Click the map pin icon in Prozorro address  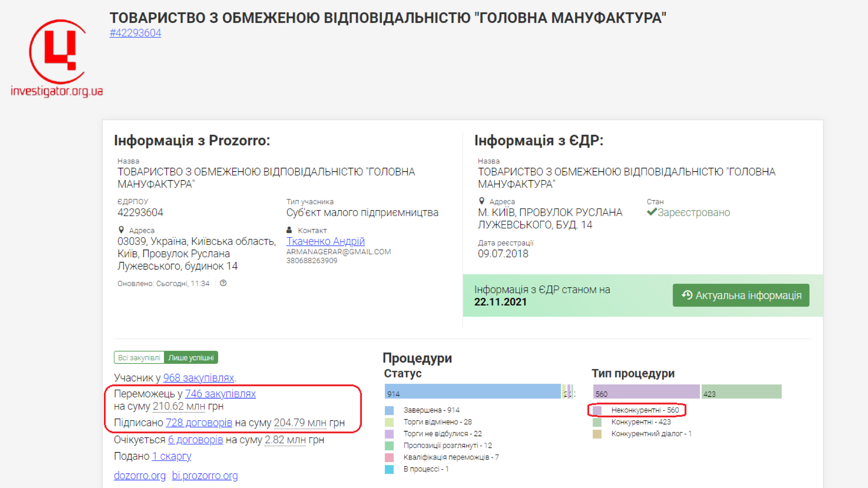121,230
